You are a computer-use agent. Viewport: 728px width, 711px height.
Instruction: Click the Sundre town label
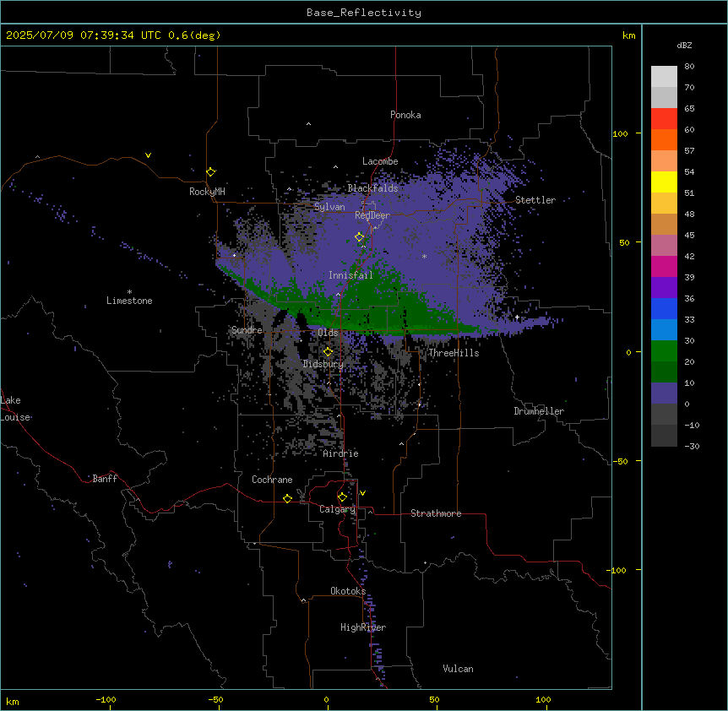coord(247,330)
